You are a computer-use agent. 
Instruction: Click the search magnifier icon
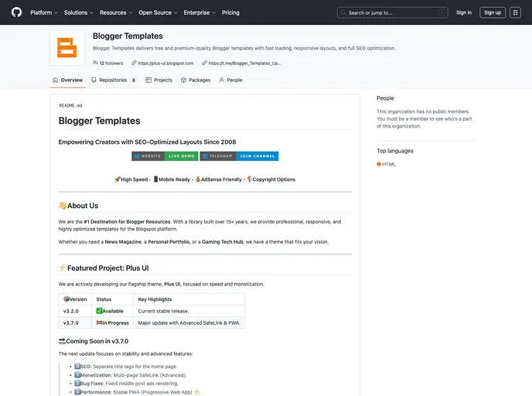point(343,12)
